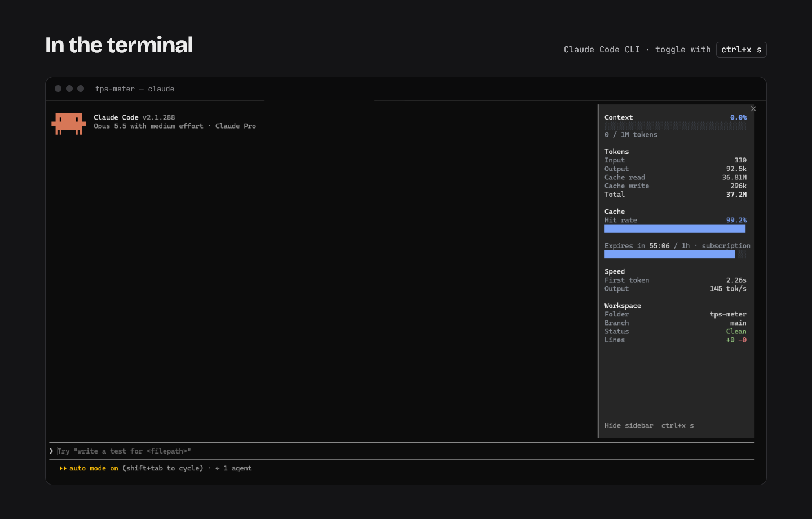Click the rightmost traffic-light dot in terminal titlebar

click(x=81, y=89)
